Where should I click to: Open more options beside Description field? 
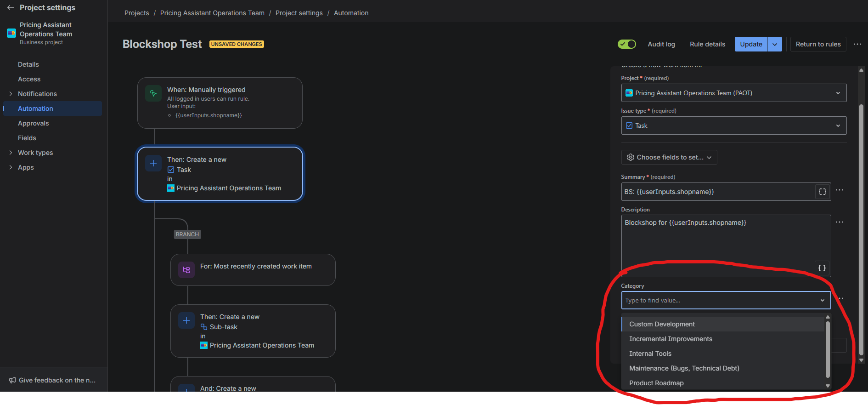[840, 222]
